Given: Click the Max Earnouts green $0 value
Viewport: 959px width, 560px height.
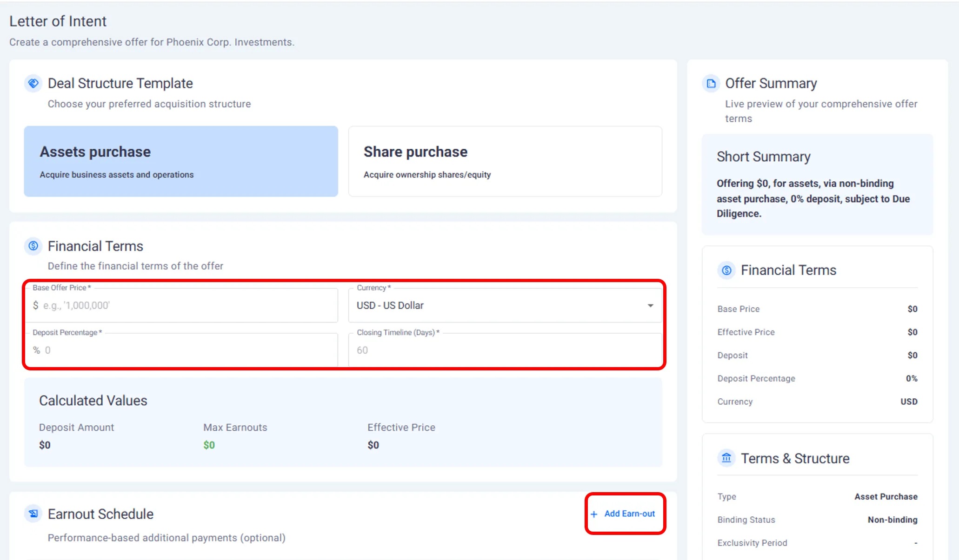Looking at the screenshot, I should pos(209,445).
